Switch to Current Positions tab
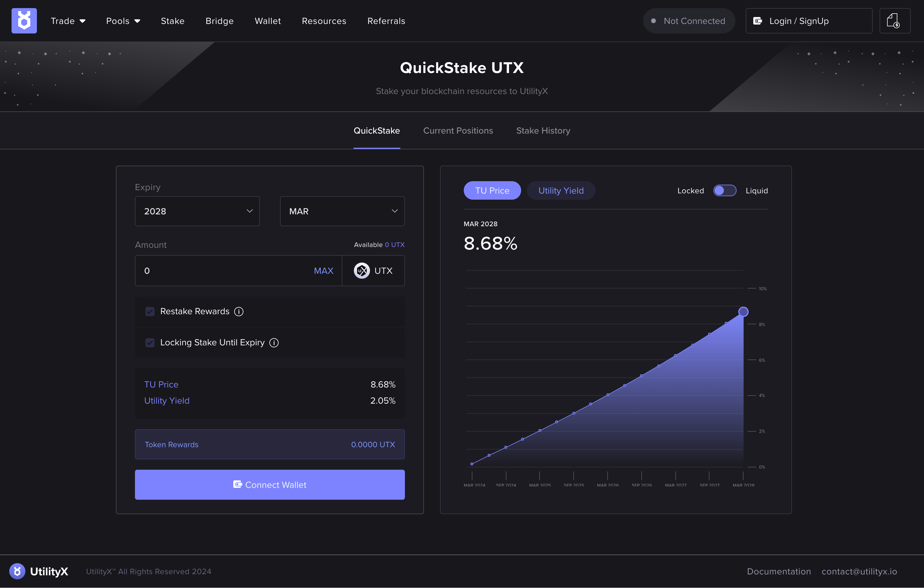This screenshot has height=588, width=924. (458, 130)
